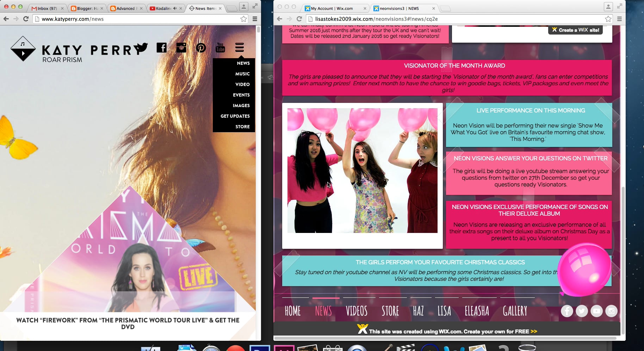Switch to the Kodaline YouTube tab
Viewport: 644px width, 351px height.
tap(166, 8)
